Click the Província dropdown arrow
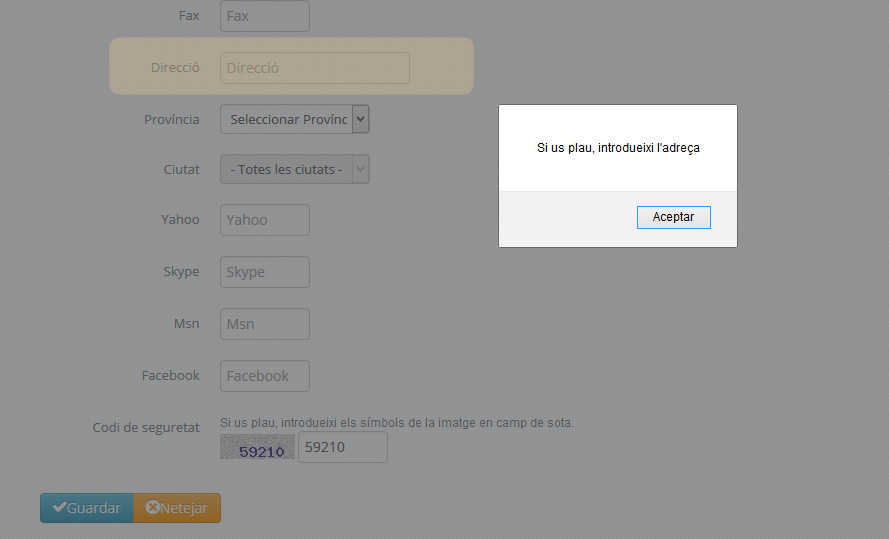This screenshot has width=889, height=539. click(x=361, y=119)
